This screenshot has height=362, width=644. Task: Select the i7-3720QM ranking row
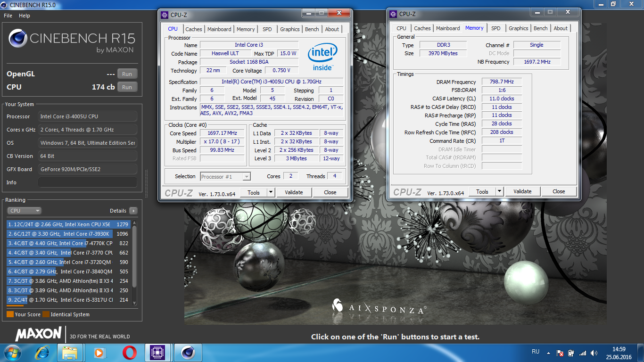pyautogui.click(x=68, y=262)
